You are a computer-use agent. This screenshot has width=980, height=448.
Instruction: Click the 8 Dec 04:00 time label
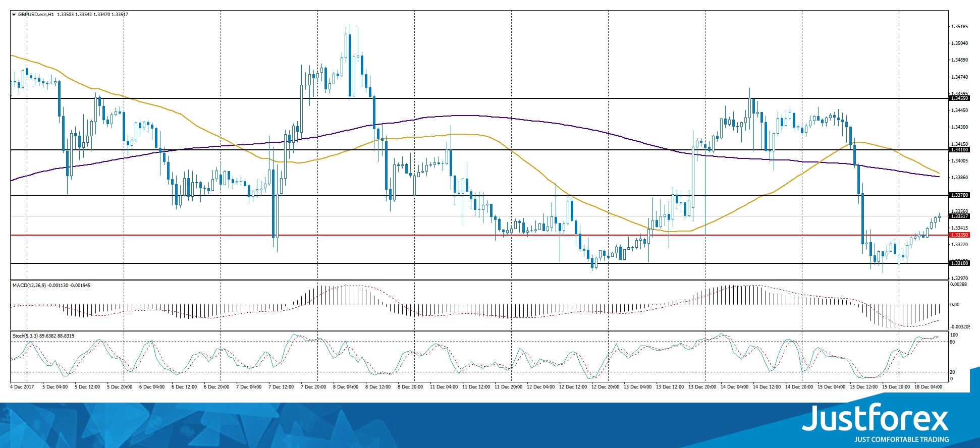(x=346, y=387)
